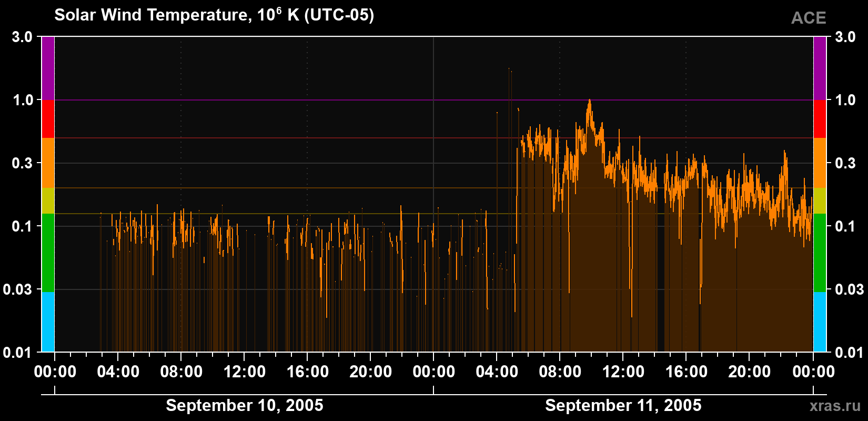Select the left-axis 0.3 value label

[22, 163]
